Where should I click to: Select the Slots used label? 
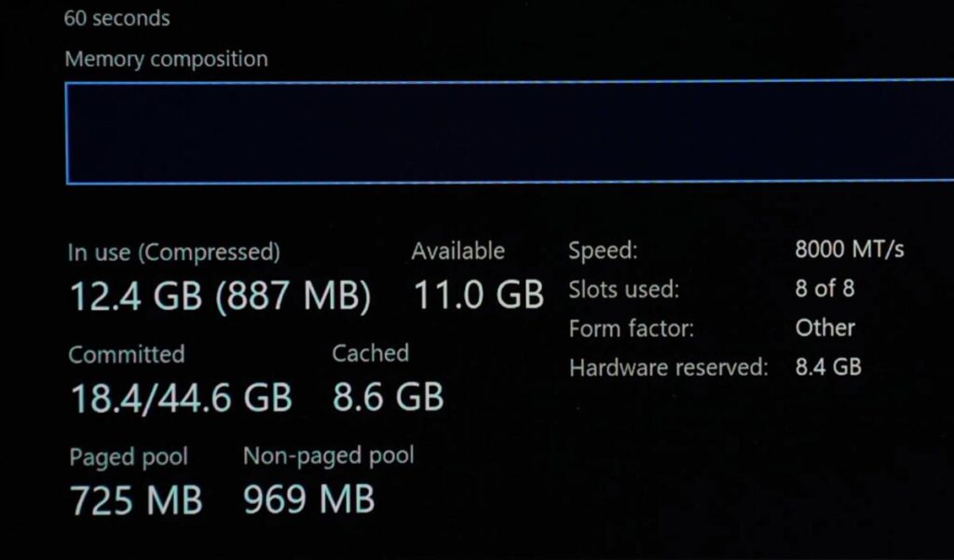click(x=624, y=290)
